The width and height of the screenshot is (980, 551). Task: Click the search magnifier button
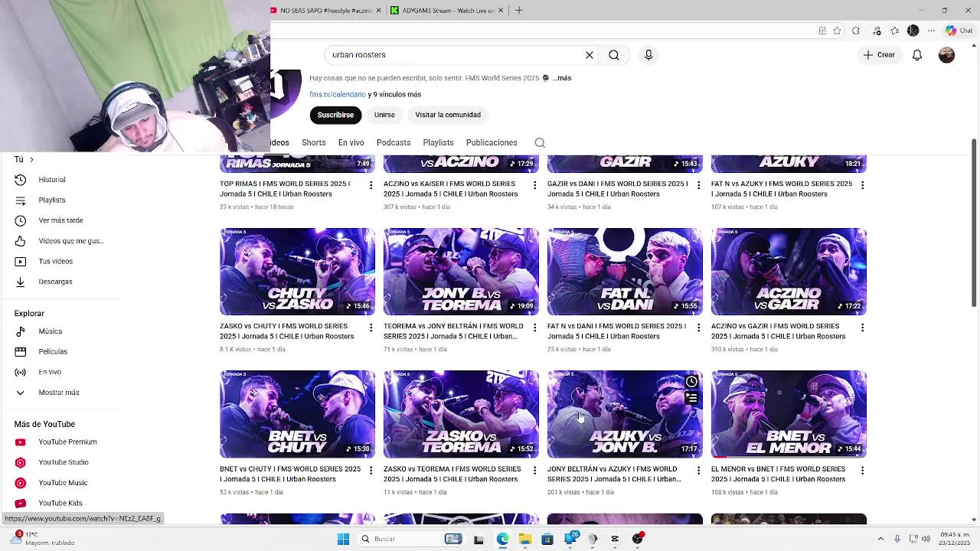point(614,55)
